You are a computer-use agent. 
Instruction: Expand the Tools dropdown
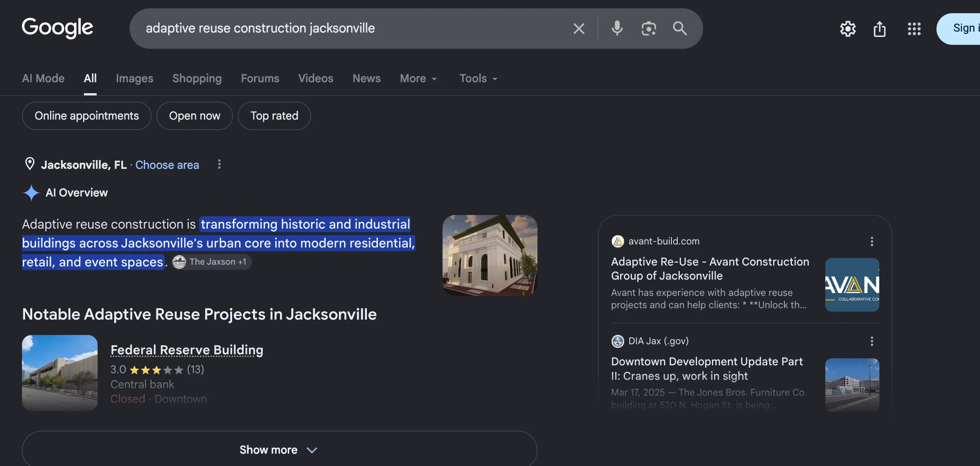(478, 78)
